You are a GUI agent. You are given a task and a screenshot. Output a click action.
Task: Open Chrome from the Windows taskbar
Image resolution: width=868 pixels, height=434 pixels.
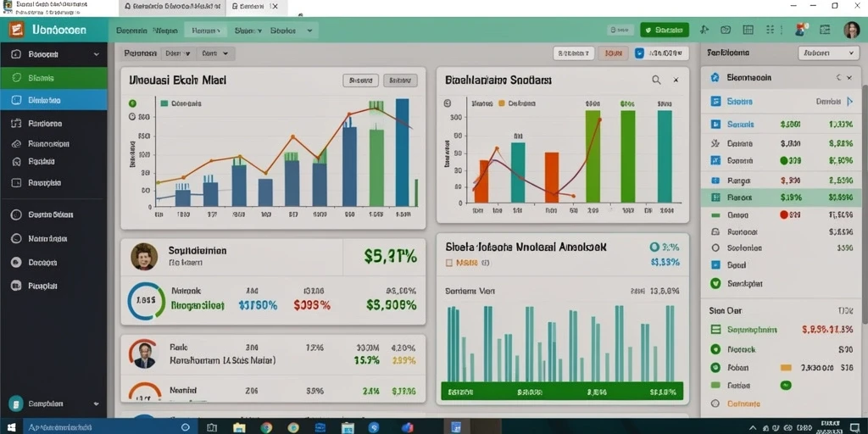point(266,427)
